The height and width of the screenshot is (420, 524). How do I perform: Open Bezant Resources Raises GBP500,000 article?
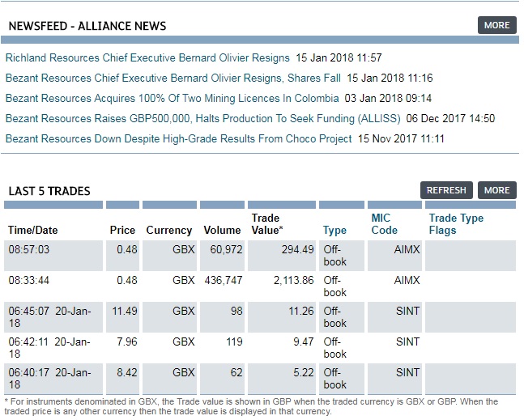pos(202,118)
